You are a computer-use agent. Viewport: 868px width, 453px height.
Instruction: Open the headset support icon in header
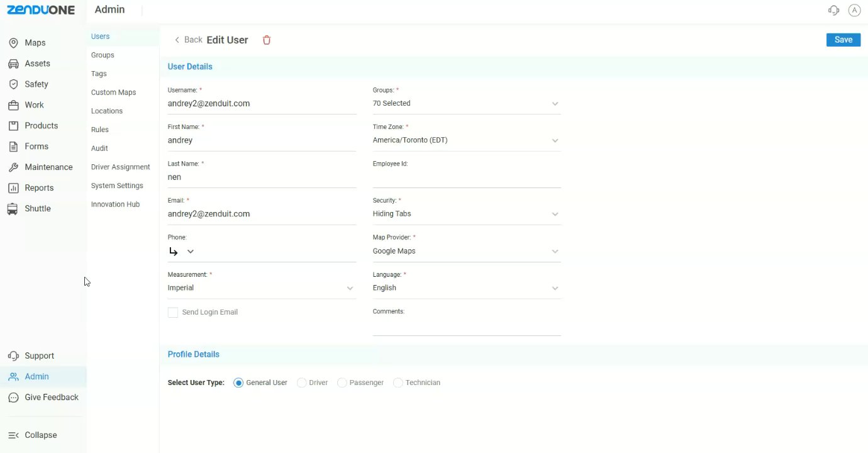point(834,10)
